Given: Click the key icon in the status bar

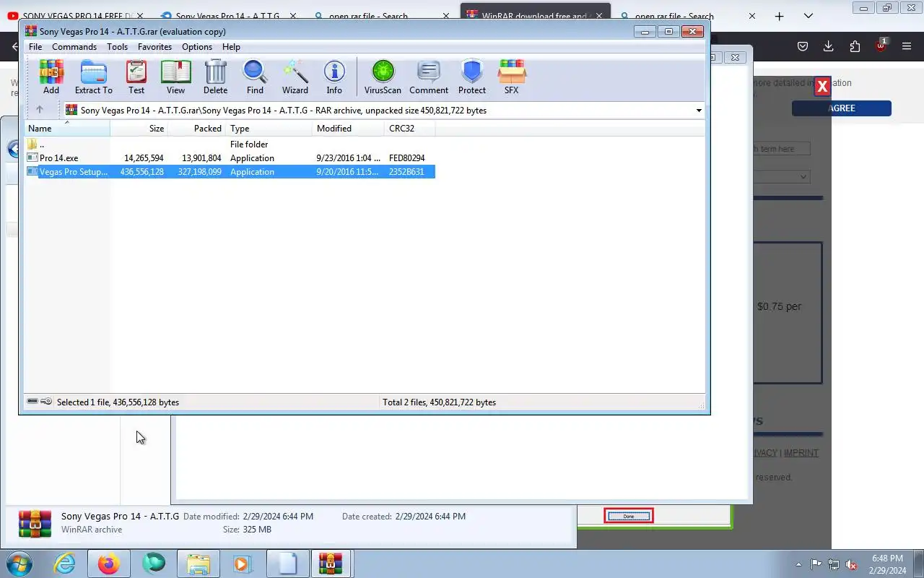Looking at the screenshot, I should click(x=46, y=402).
